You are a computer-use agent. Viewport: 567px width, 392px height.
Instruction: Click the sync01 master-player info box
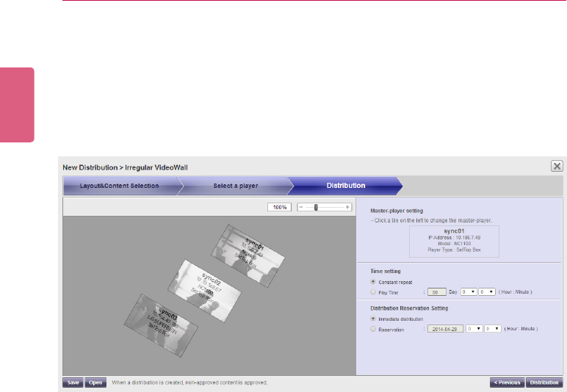click(454, 242)
